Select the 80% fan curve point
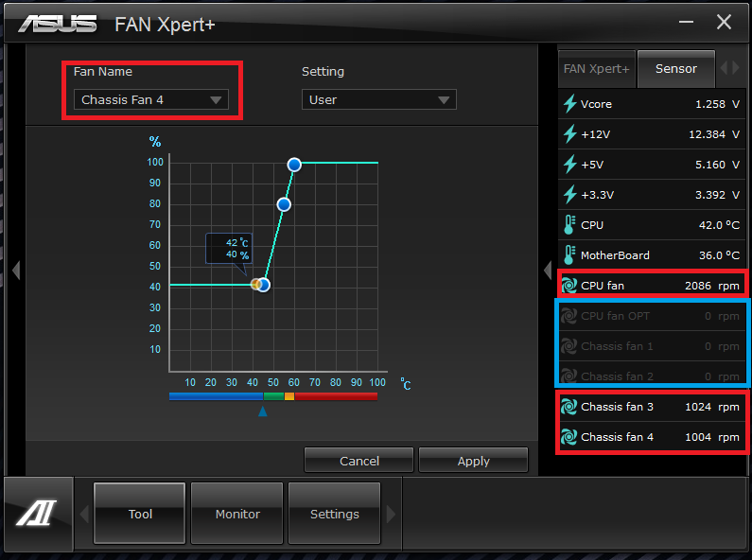The height and width of the screenshot is (560, 752). (284, 204)
